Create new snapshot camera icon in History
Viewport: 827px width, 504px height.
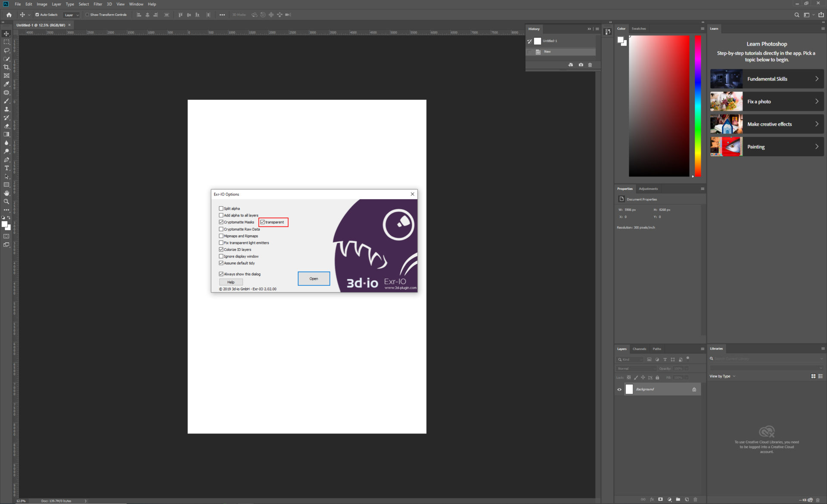581,65
